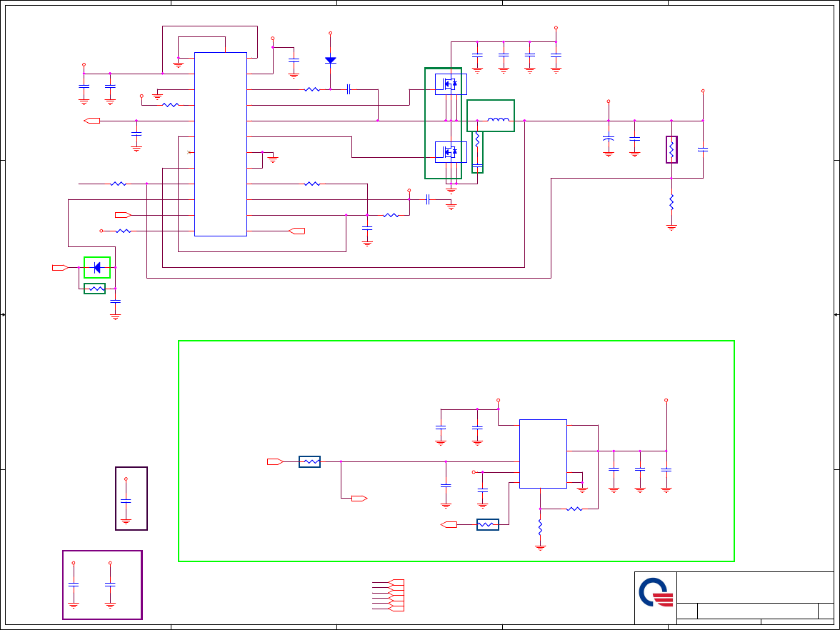840x630 pixels.
Task: Click the red input port left of the boxed diode
Action: tap(60, 267)
